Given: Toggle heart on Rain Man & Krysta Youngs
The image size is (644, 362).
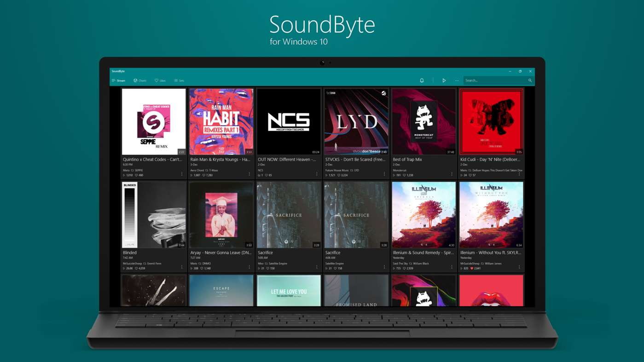Looking at the screenshot, I should point(204,175).
